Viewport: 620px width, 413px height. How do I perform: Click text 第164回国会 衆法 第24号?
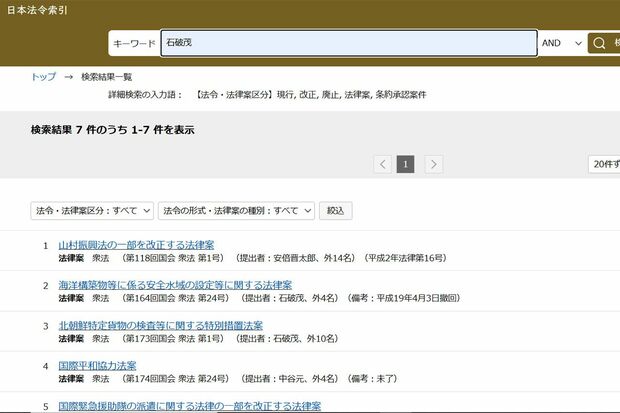coord(175,298)
